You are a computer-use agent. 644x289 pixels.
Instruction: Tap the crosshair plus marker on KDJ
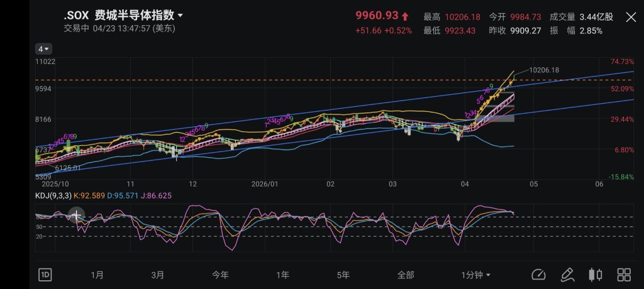coord(76,215)
